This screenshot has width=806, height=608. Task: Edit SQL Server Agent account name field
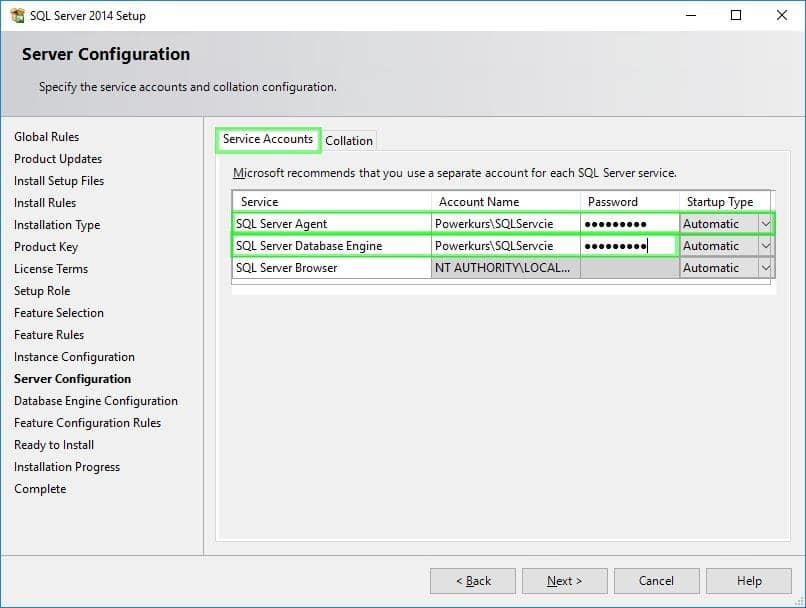click(506, 224)
